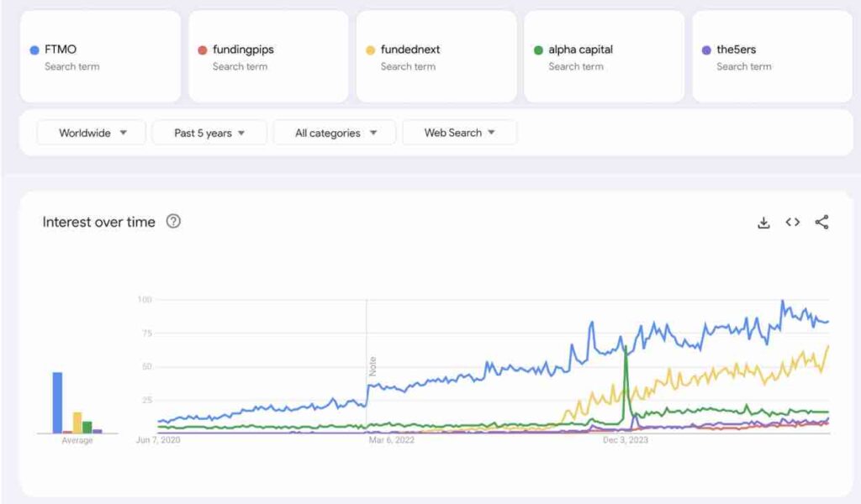Toggle the green alpha capital legend marker

pyautogui.click(x=536, y=49)
